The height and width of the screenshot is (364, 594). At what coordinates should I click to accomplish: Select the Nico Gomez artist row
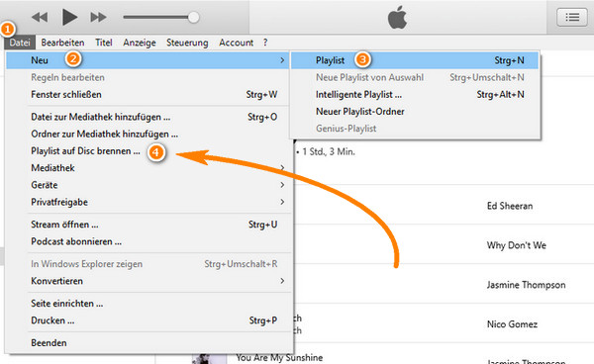512,324
